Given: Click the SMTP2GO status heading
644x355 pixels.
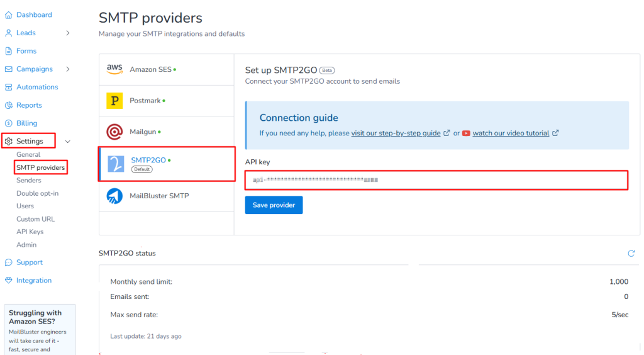Looking at the screenshot, I should [x=127, y=254].
